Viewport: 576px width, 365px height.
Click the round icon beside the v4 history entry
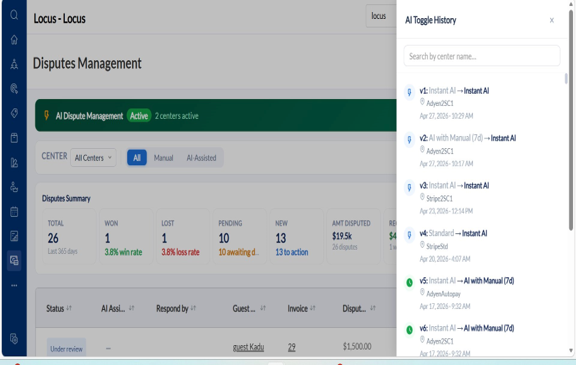[x=409, y=235]
